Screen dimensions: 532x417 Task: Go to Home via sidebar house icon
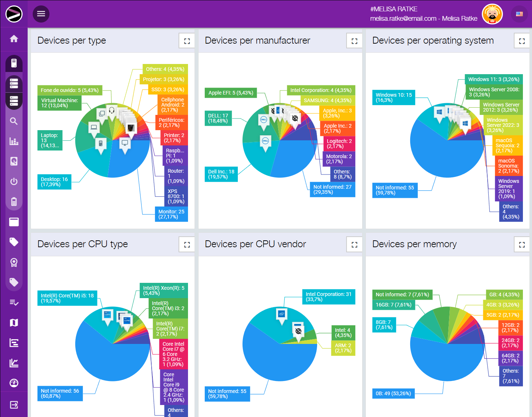point(14,39)
